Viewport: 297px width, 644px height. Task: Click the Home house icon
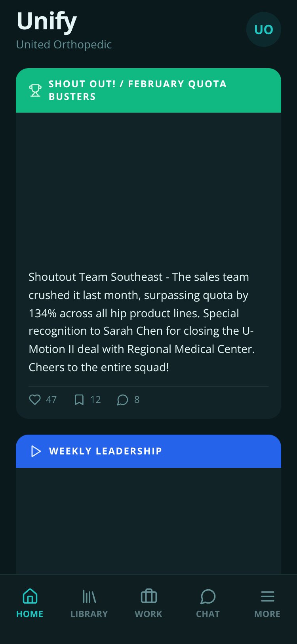(x=30, y=596)
